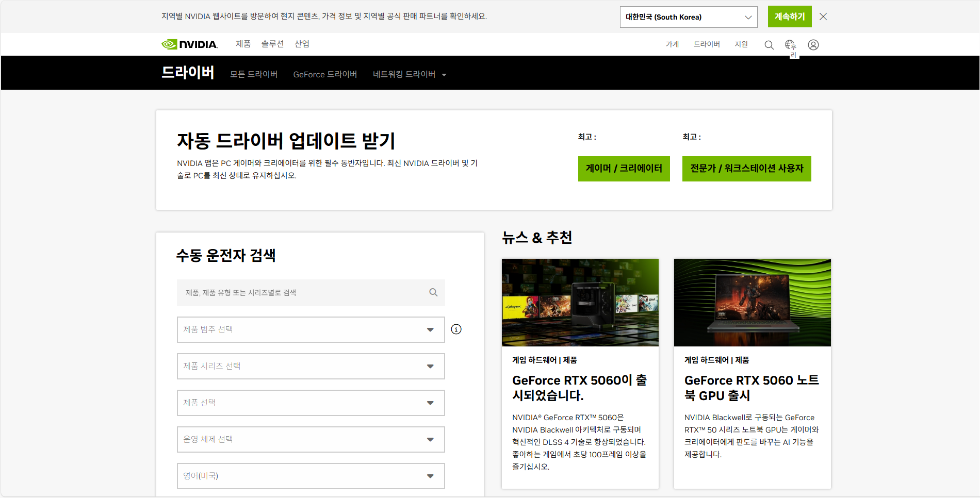
Task: Close the regional website banner
Action: tap(823, 16)
